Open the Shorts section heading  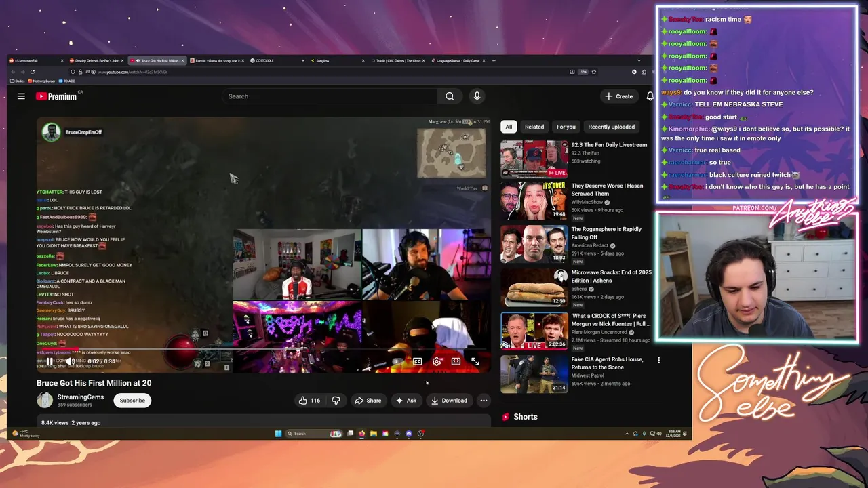tap(519, 417)
